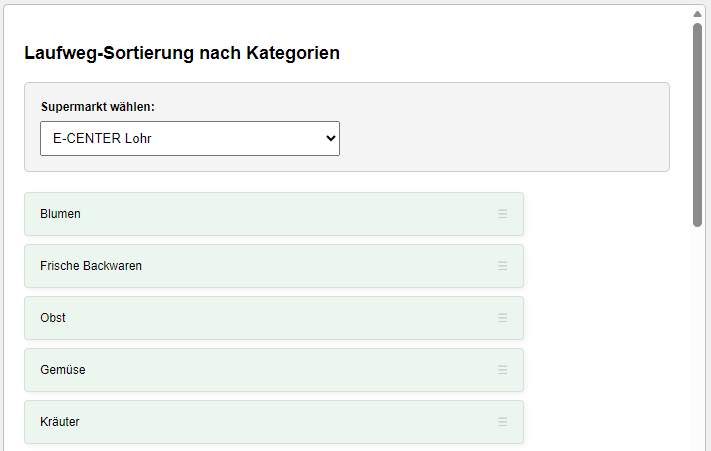711x451 pixels.
Task: Click the chevron arrow of supermarket selector
Action: 331,138
